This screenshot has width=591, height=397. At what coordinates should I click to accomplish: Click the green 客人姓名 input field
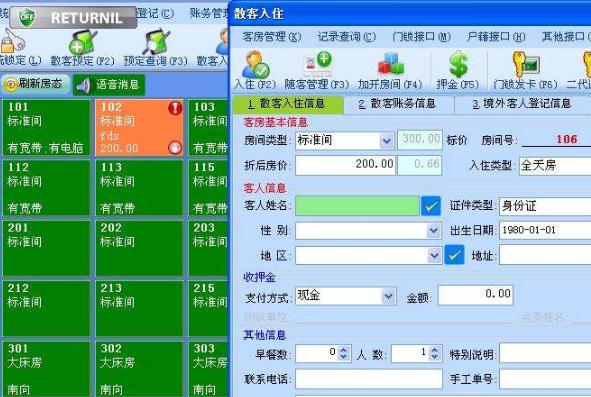coord(357,206)
